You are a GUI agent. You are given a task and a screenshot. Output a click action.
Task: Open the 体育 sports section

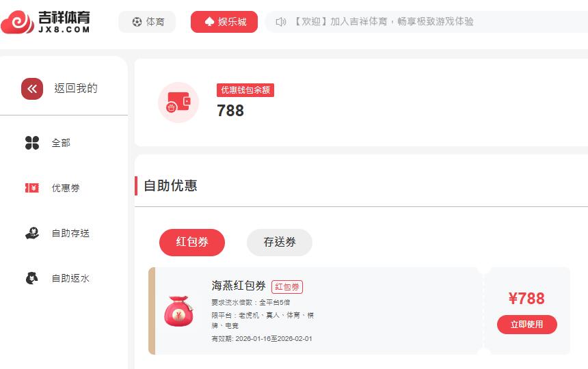(x=147, y=22)
